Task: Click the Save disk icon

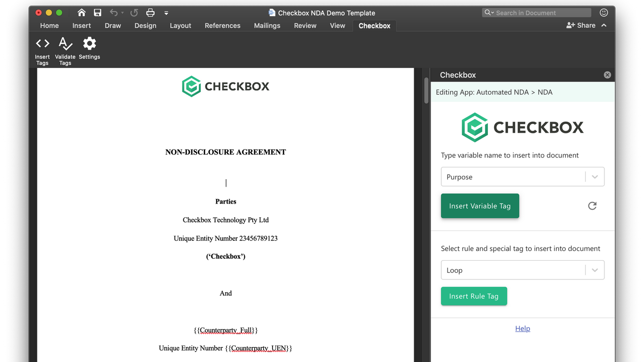Action: [97, 13]
